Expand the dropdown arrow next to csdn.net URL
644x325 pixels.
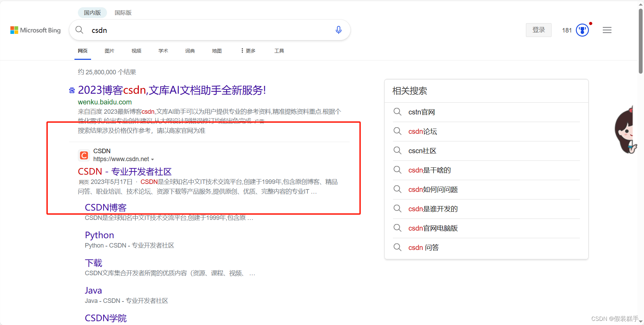click(152, 159)
